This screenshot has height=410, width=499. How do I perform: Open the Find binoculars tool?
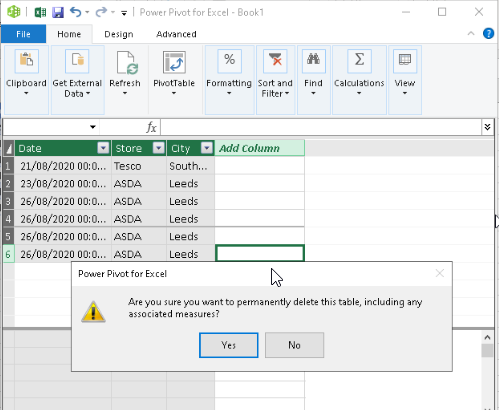click(313, 80)
